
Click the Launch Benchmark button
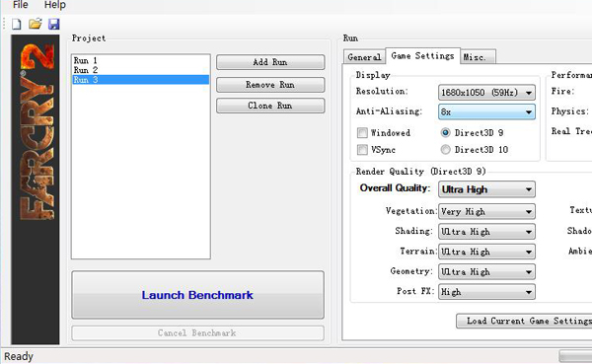(x=198, y=295)
